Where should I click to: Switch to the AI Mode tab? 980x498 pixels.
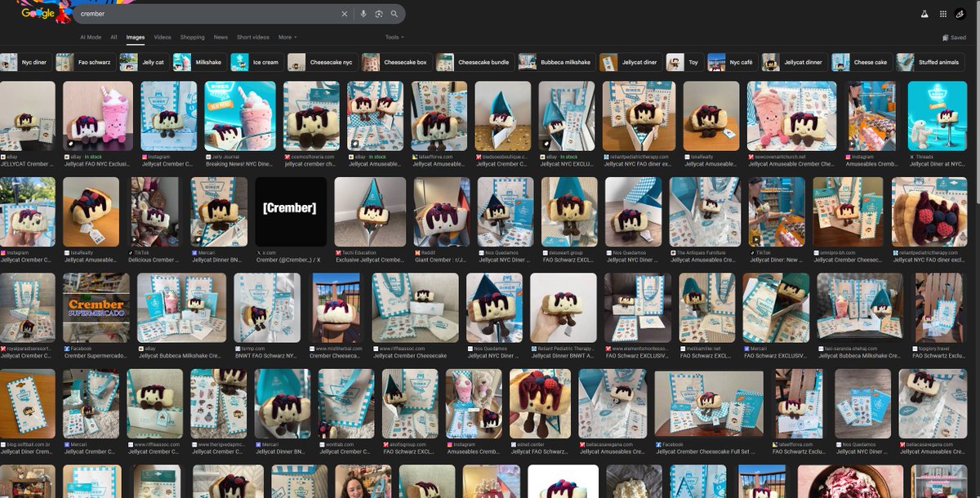(91, 38)
